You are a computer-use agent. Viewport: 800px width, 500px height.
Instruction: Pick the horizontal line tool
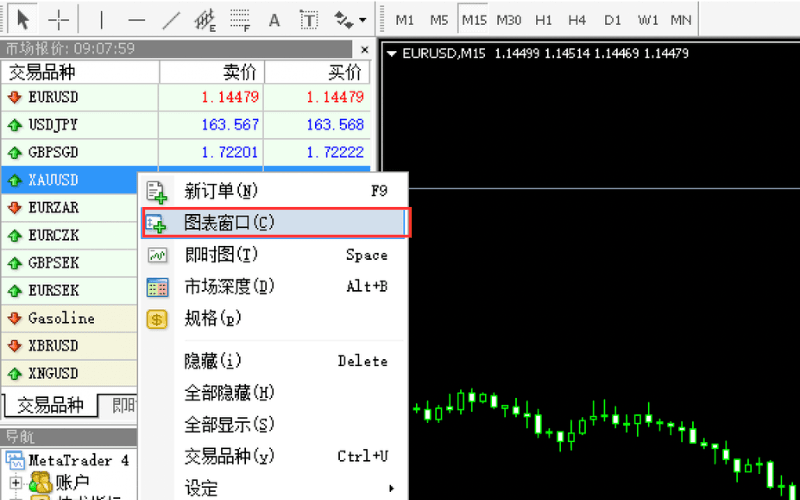(x=136, y=20)
